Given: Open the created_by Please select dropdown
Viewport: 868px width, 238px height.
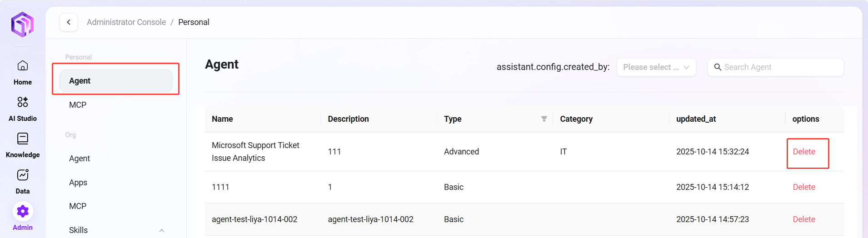Looking at the screenshot, I should [x=656, y=67].
